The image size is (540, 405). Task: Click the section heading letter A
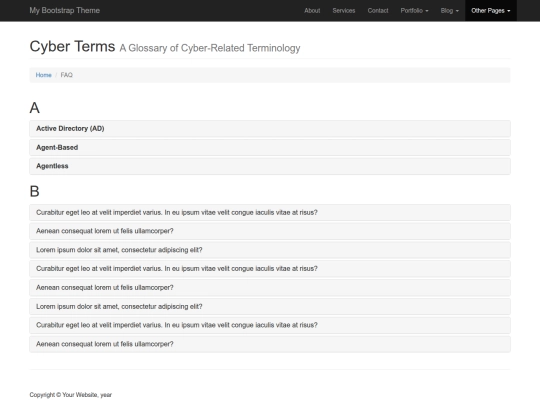point(34,108)
